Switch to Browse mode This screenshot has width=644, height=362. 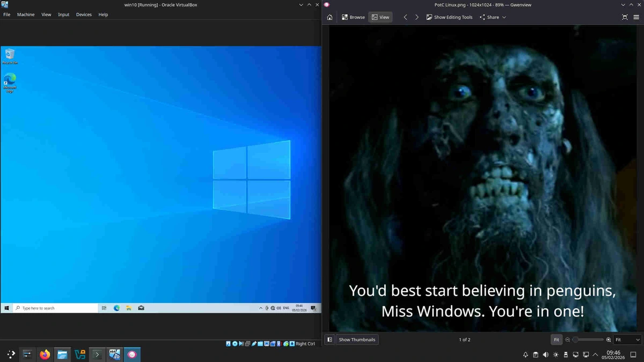353,17
